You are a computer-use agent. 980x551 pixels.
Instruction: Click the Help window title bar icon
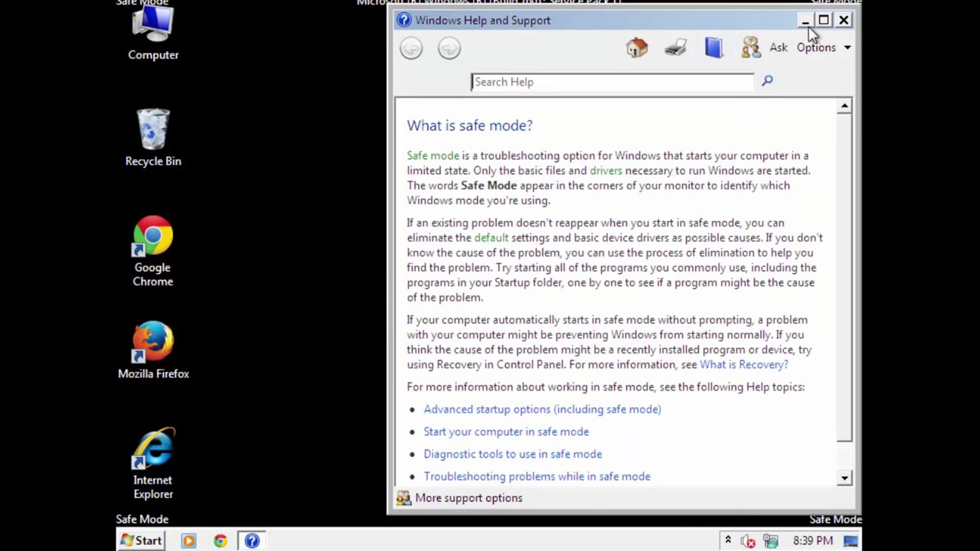(404, 21)
